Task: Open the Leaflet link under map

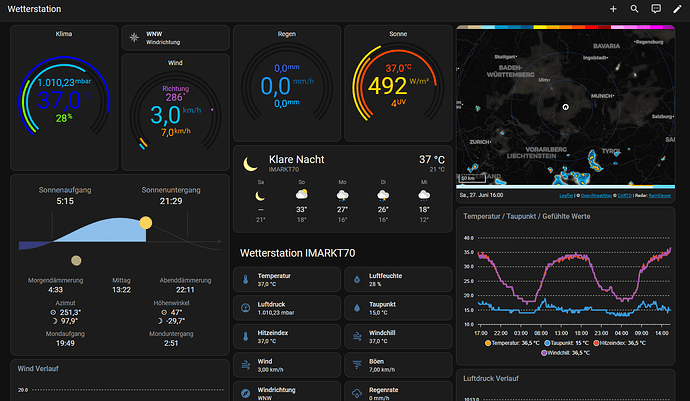Action: click(x=566, y=195)
